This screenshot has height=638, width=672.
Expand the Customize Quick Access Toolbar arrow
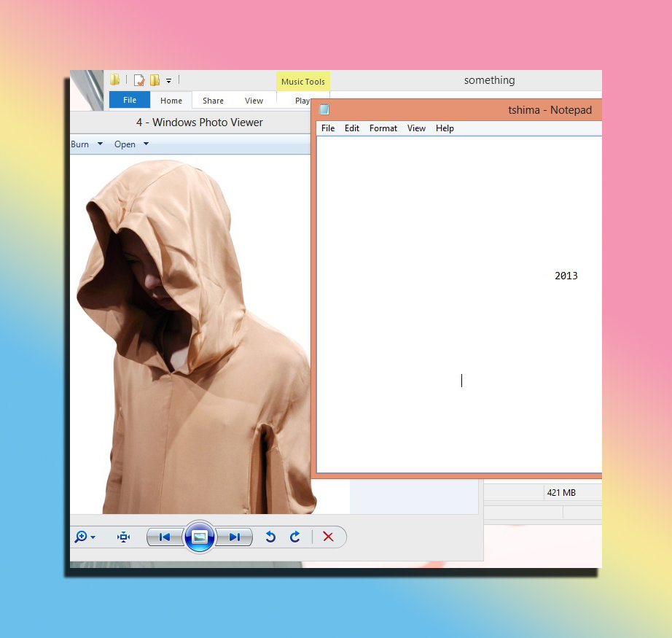click(x=168, y=81)
